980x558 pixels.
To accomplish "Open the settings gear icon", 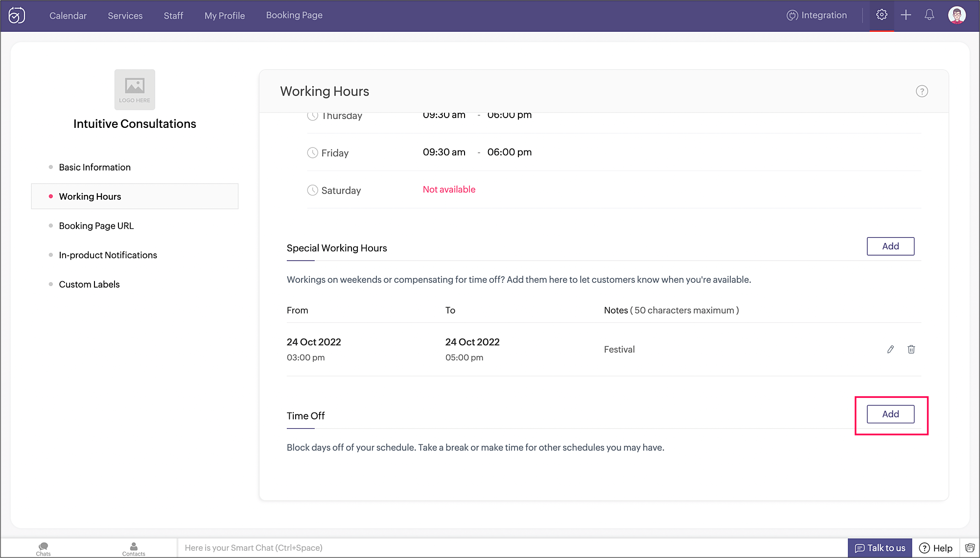I will click(x=882, y=15).
